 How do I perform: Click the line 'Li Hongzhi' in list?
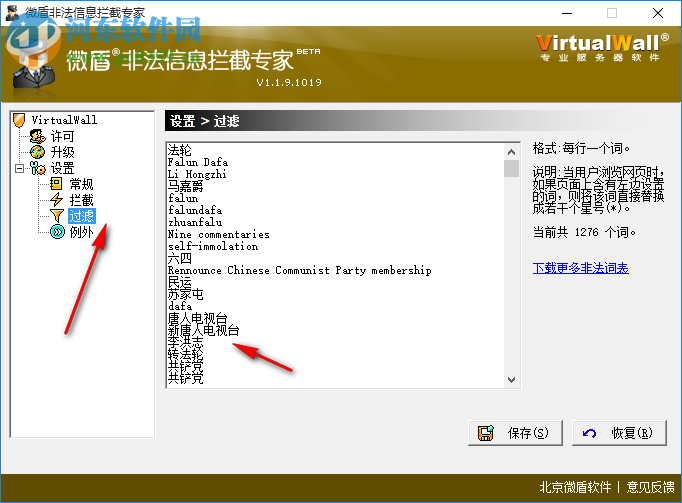click(x=197, y=174)
